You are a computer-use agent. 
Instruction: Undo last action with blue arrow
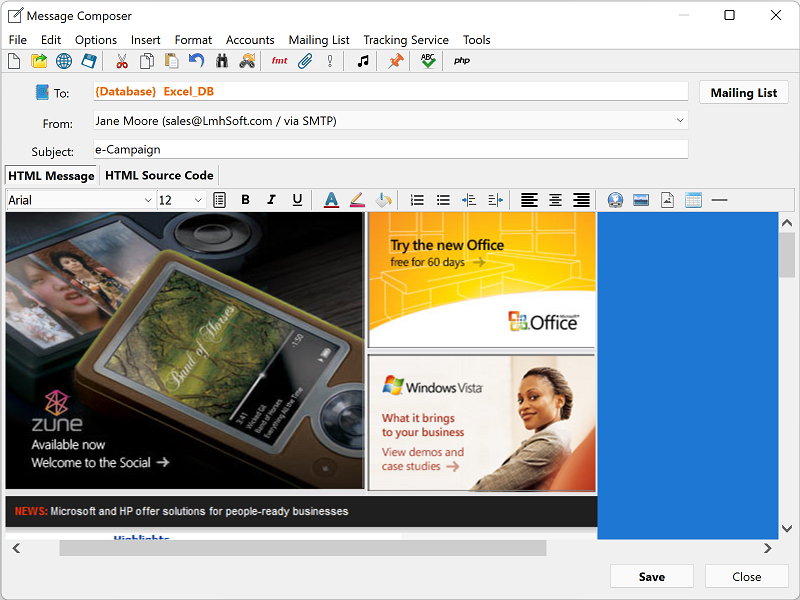coord(196,61)
